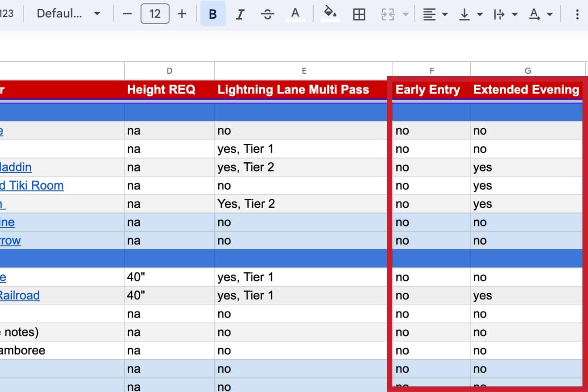The height and width of the screenshot is (392, 588).
Task: Click the 'Yes, Tier 2' capitalized cell
Action: pyautogui.click(x=246, y=204)
